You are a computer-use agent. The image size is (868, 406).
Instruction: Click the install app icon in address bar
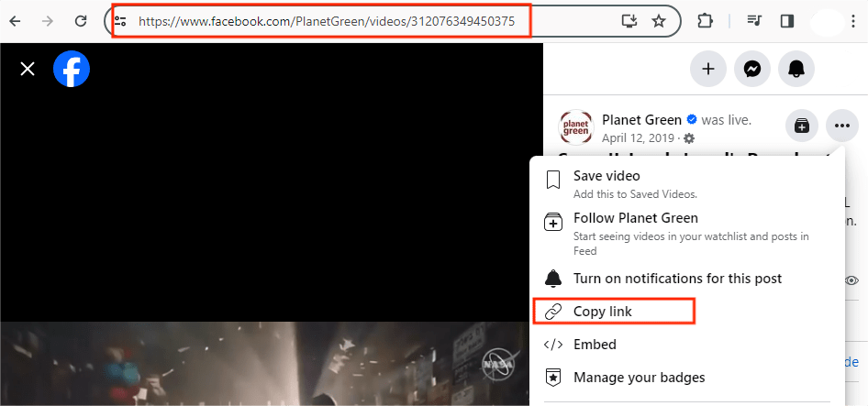629,21
